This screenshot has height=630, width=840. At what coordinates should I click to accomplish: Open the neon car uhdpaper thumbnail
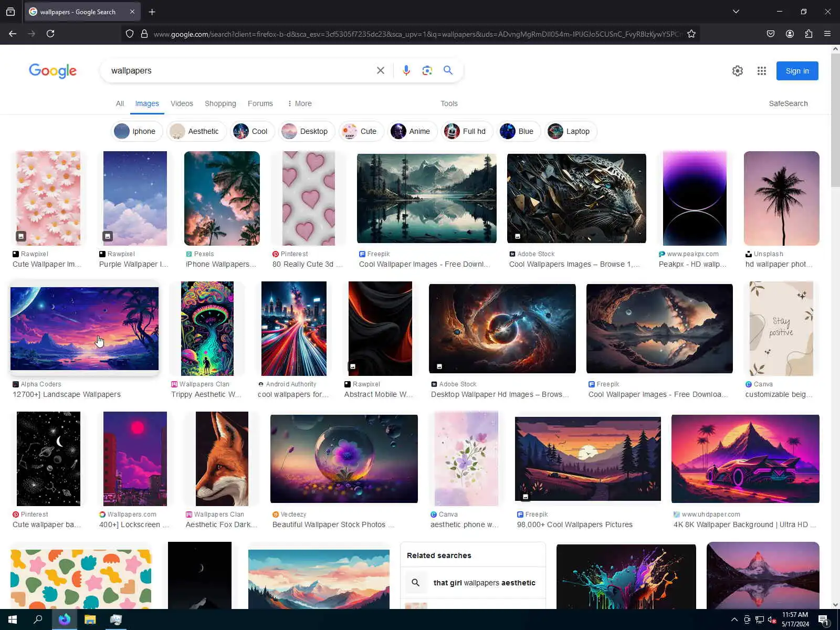745,459
